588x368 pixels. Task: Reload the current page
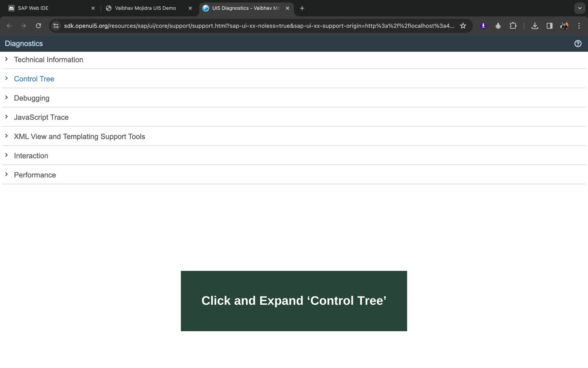(38, 26)
